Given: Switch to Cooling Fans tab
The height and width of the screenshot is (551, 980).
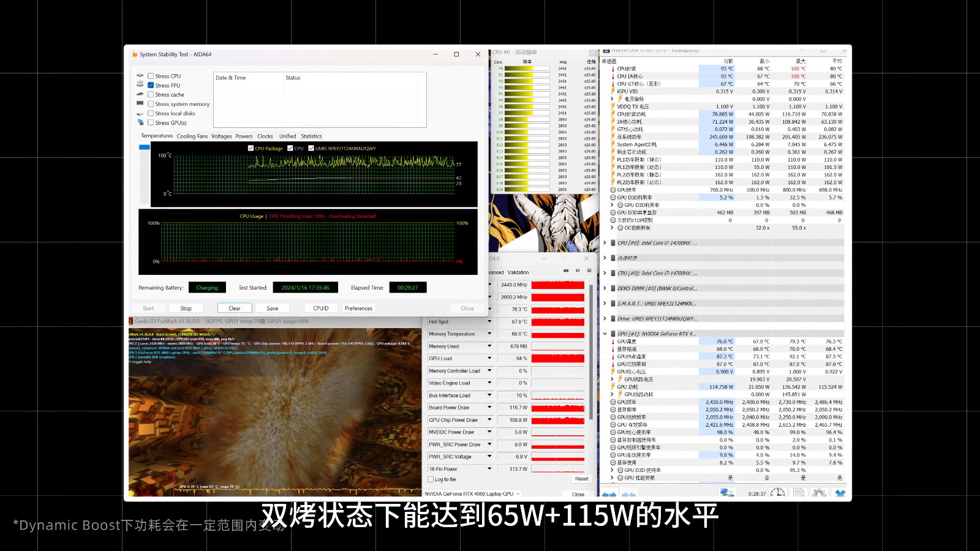Looking at the screenshot, I should coord(192,136).
